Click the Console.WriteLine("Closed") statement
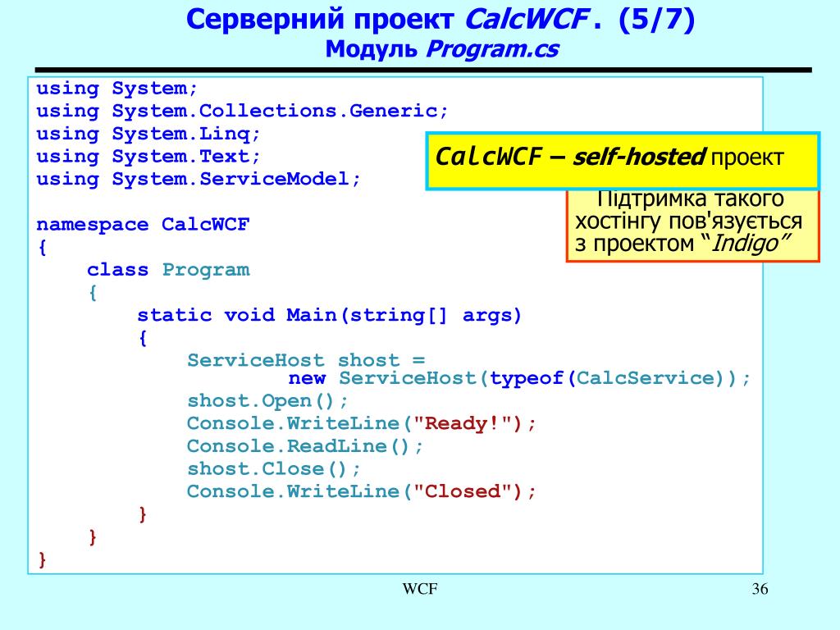 point(362,492)
